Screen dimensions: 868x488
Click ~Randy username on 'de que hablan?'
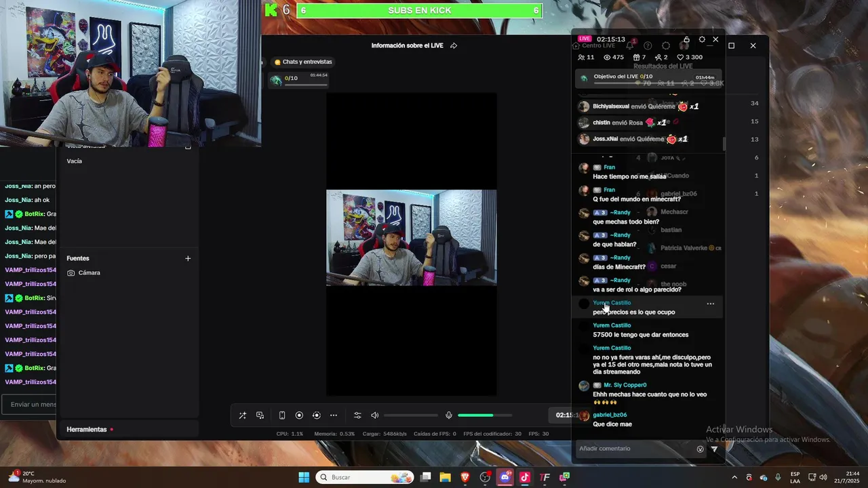click(620, 235)
